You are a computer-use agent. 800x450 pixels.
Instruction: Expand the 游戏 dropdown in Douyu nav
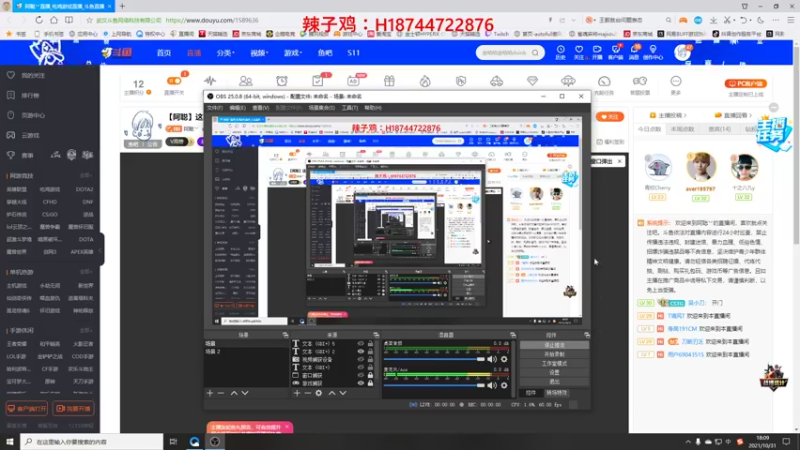click(293, 53)
